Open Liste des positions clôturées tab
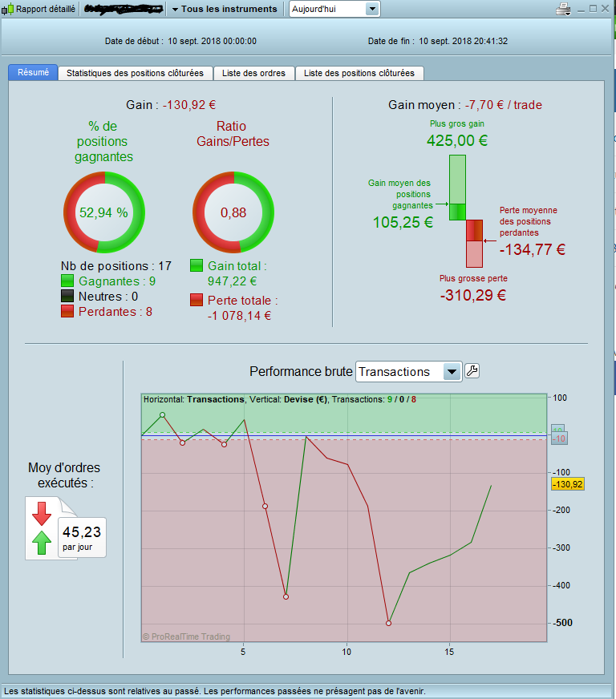Viewport: 616px width, 699px height. coord(359,73)
